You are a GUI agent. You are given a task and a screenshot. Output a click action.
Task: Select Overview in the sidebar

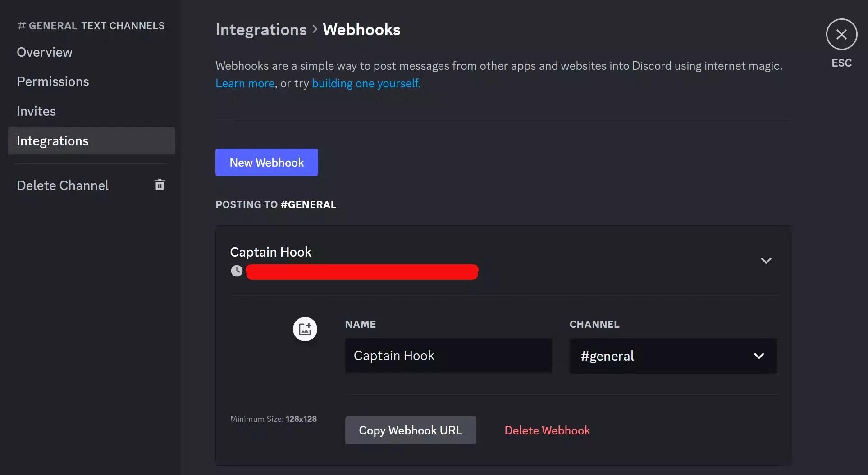[44, 52]
